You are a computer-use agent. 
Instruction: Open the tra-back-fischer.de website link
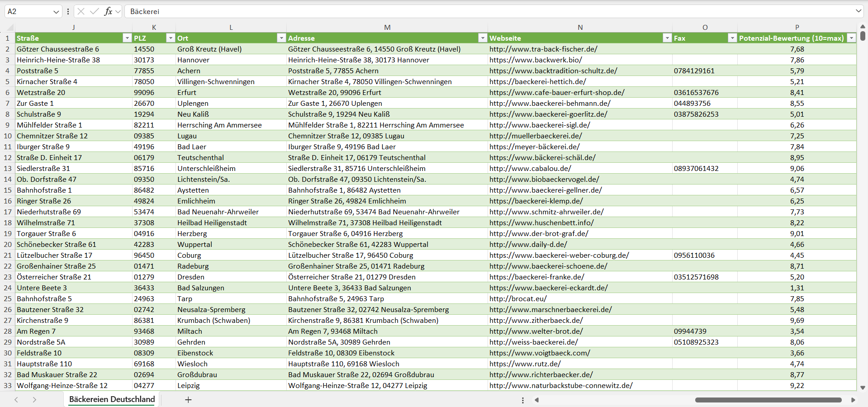click(543, 49)
